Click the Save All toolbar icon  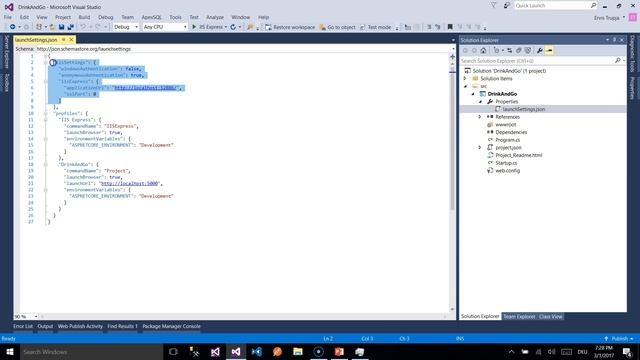coord(70,27)
